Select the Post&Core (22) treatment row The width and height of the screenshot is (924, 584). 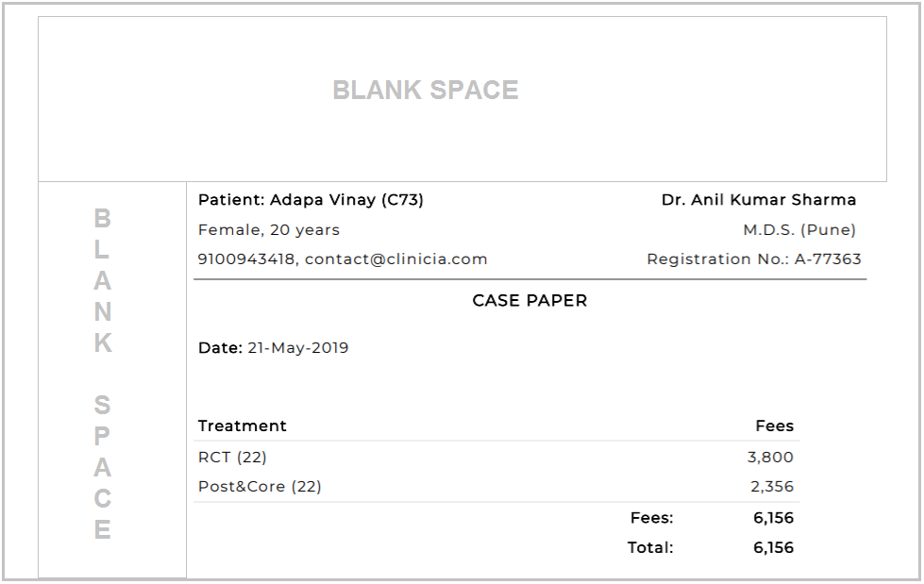(496, 487)
